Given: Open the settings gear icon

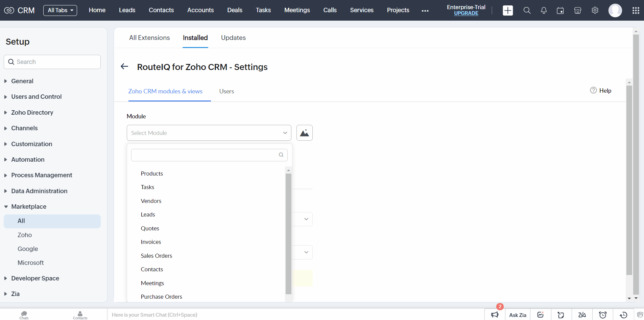Looking at the screenshot, I should pyautogui.click(x=595, y=10).
